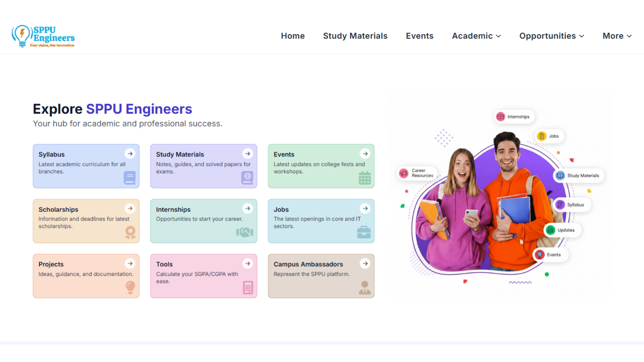Open the Syllabus card arrow
The height and width of the screenshot is (362, 644).
(130, 154)
